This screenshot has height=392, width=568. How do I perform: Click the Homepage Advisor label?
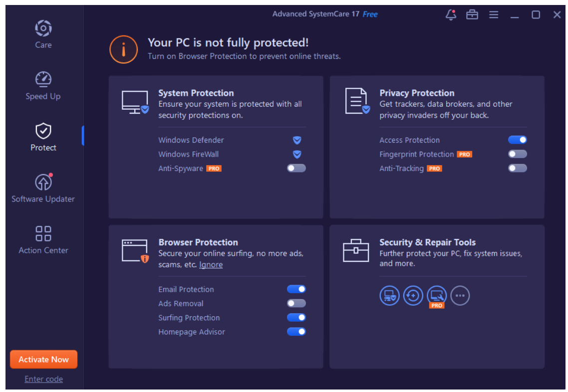192,332
